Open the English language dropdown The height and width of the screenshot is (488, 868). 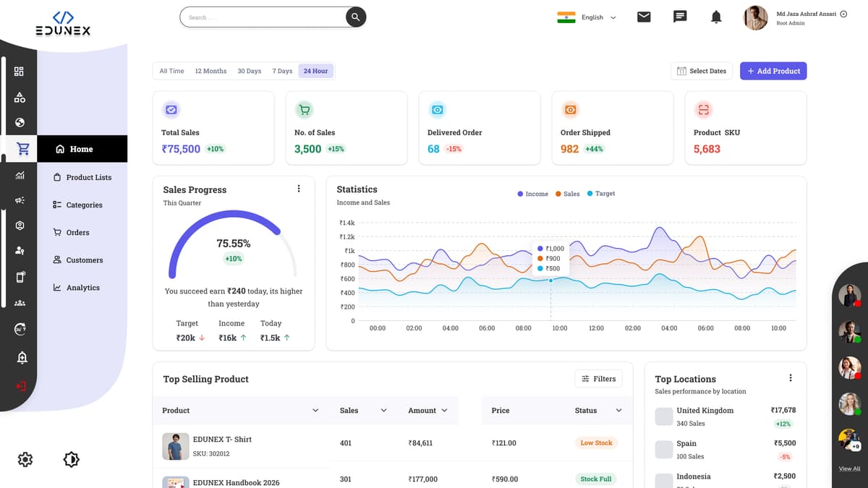tap(587, 17)
